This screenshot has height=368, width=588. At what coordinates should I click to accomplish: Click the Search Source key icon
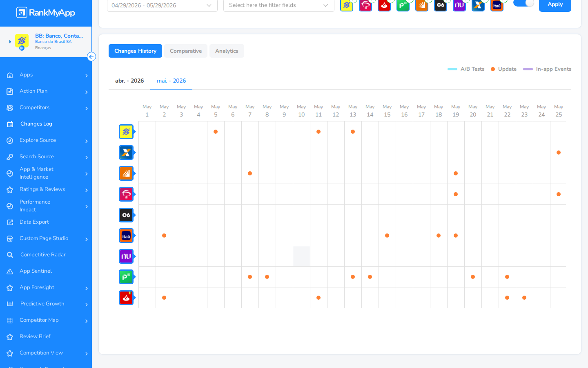(x=10, y=157)
